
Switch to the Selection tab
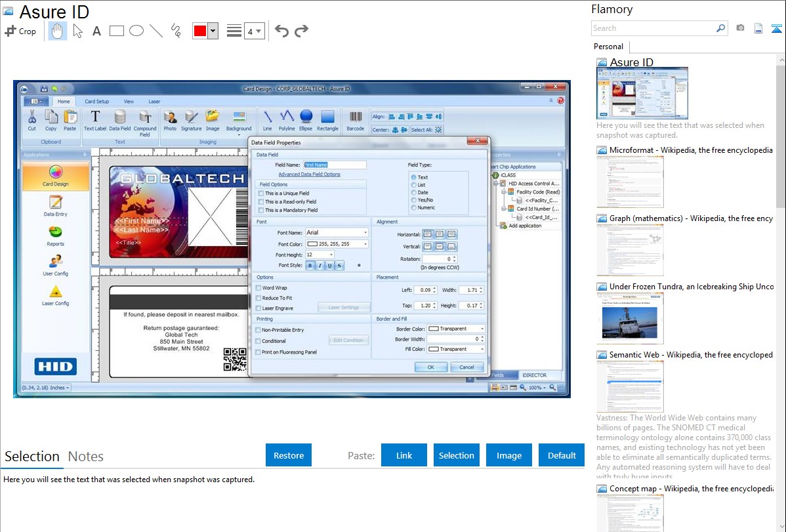coord(32,457)
